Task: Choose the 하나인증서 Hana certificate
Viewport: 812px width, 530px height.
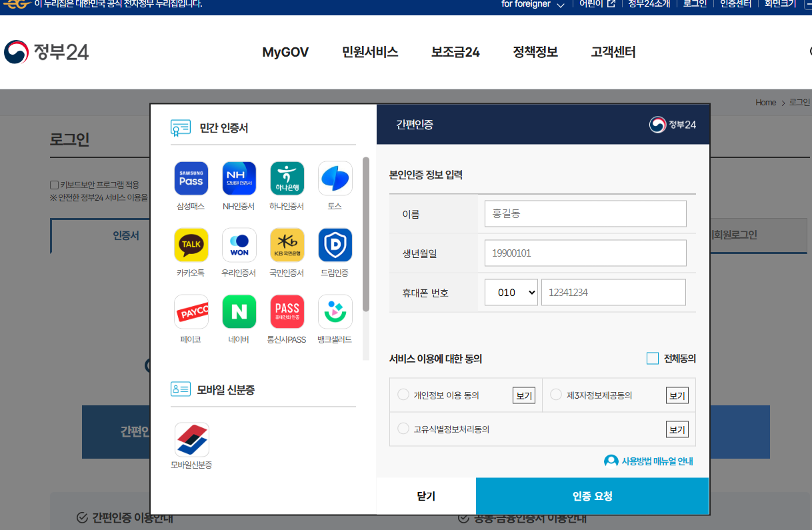Action: coord(287,178)
